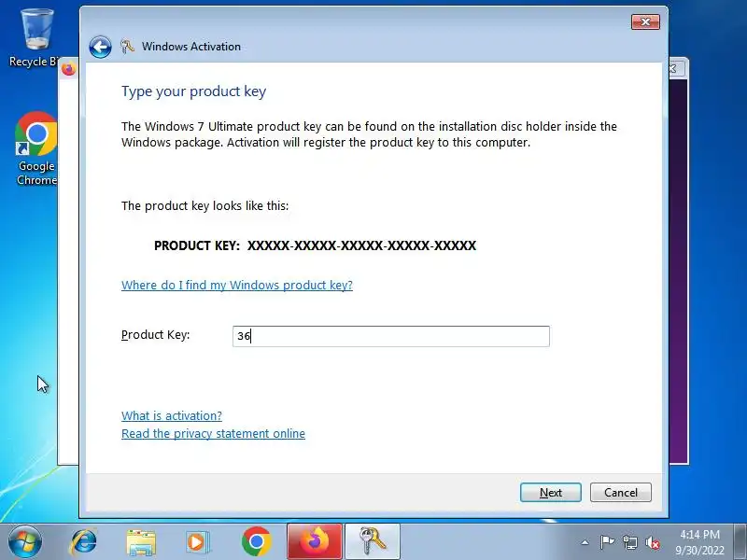Open Windows Explorer from the taskbar
747x560 pixels.
pos(141,542)
